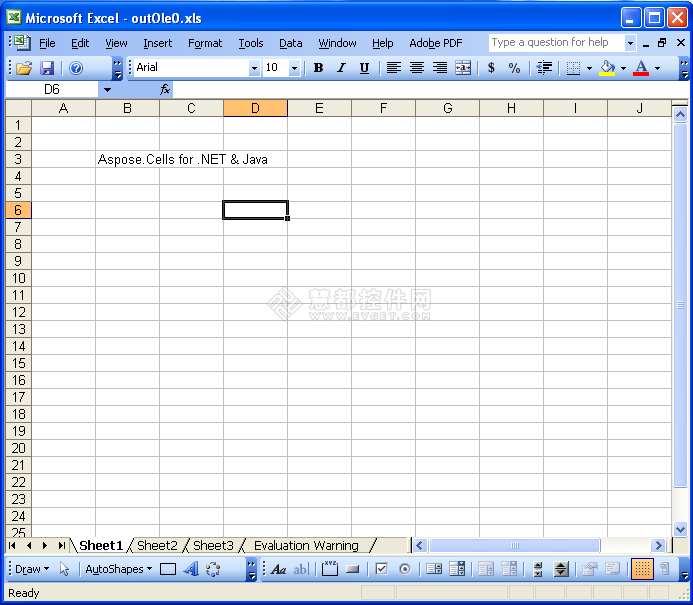Open the Help question mark icon
The height and width of the screenshot is (605, 693).
pos(76,68)
